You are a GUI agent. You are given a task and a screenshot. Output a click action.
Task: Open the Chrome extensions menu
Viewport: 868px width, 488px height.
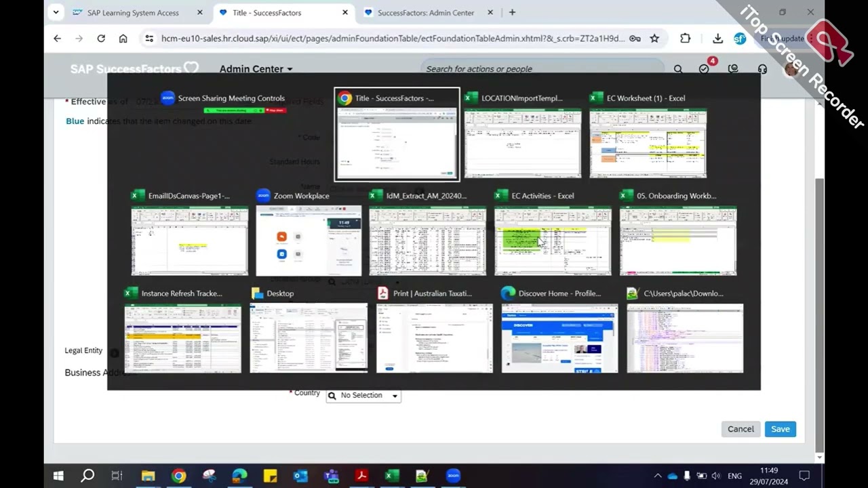tap(686, 39)
